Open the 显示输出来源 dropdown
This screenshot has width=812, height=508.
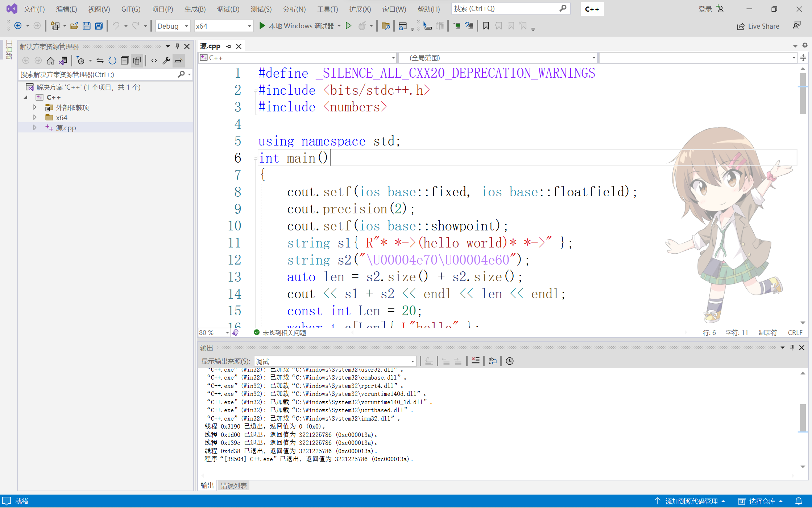(335, 361)
